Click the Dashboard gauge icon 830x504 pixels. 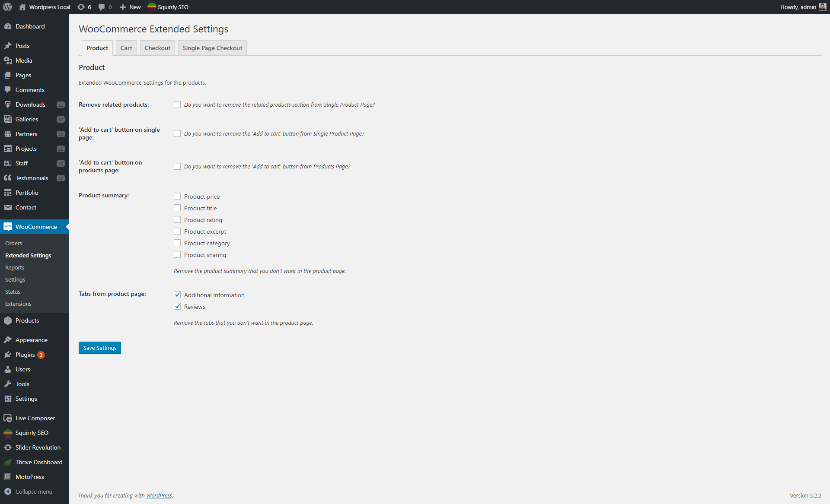(8, 26)
